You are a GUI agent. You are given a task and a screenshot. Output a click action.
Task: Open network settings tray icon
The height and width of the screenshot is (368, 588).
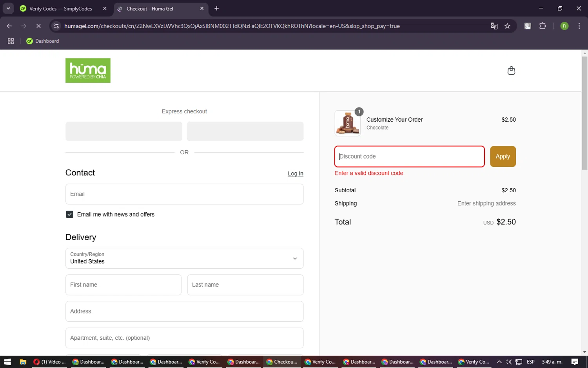point(519,362)
